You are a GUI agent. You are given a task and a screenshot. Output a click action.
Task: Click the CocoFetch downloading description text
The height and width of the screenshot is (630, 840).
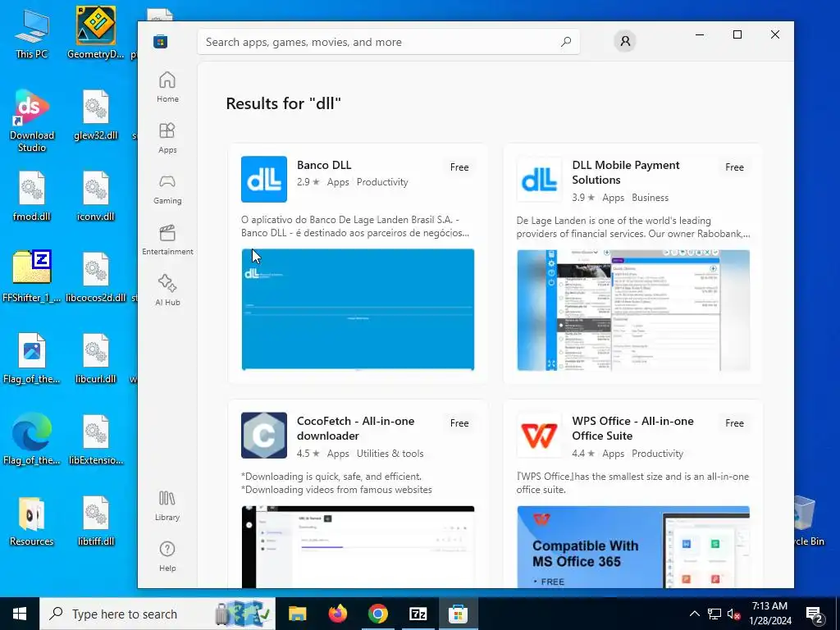pos(336,483)
